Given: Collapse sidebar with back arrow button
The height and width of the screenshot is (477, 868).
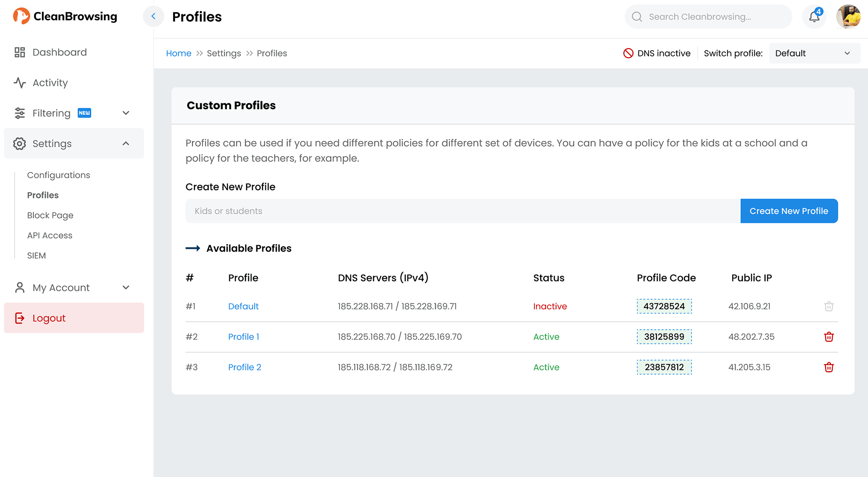Looking at the screenshot, I should pyautogui.click(x=153, y=17).
